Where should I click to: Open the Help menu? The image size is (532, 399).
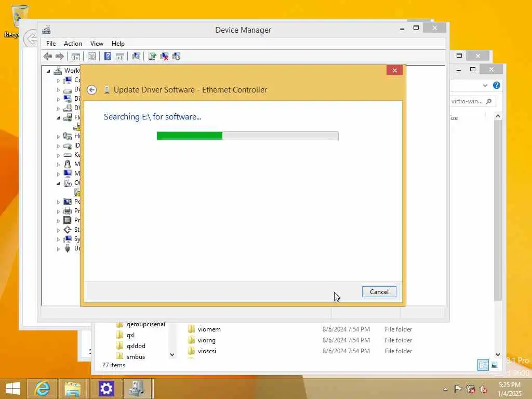(x=118, y=44)
